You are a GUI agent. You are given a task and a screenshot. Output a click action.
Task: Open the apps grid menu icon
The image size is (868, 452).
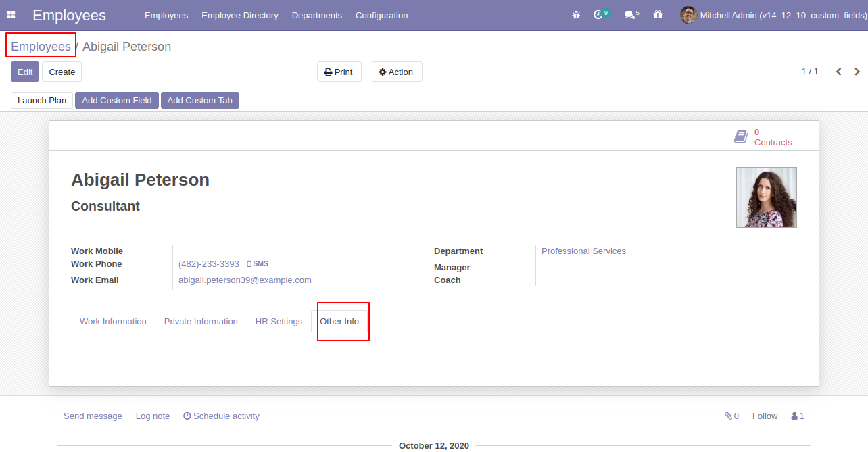[11, 15]
